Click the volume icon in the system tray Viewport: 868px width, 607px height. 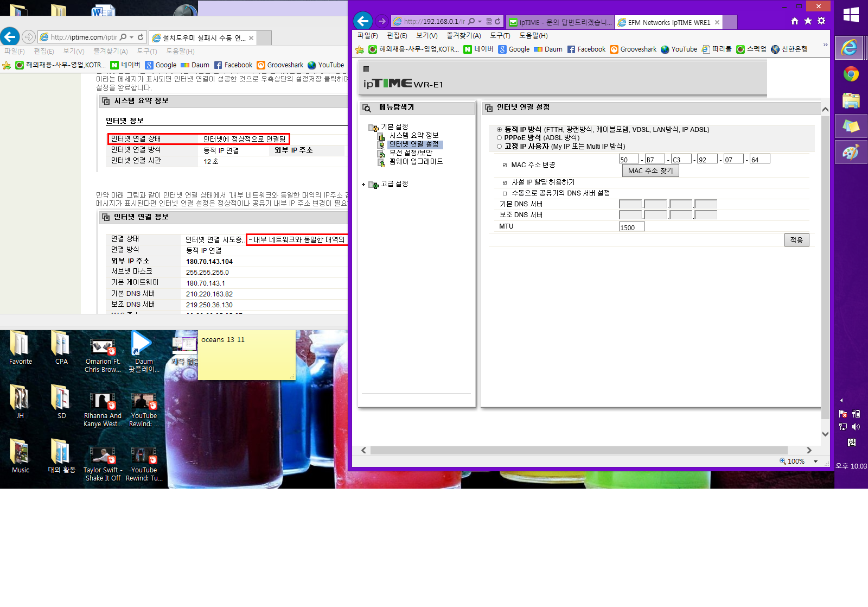tap(856, 427)
